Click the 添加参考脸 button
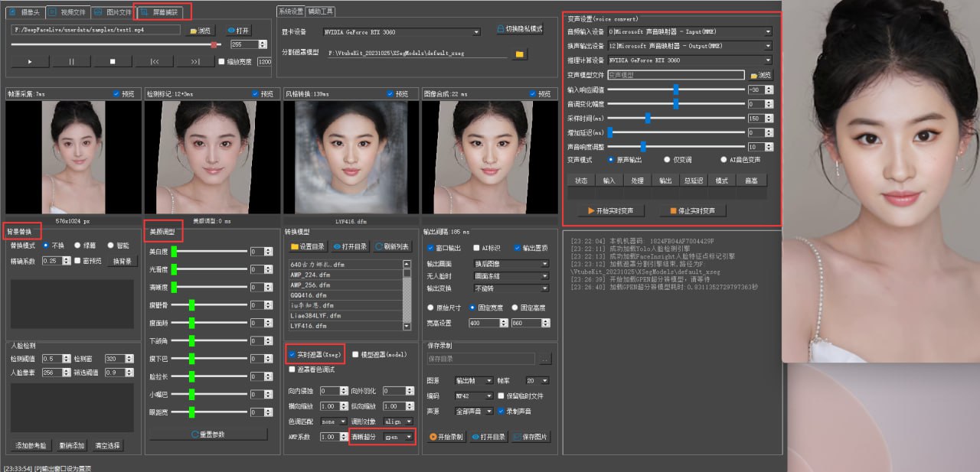 pos(31,445)
